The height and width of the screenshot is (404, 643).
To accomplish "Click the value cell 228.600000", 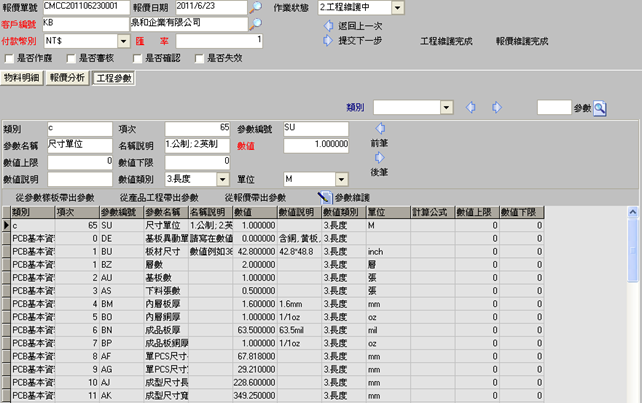I will coord(255,383).
